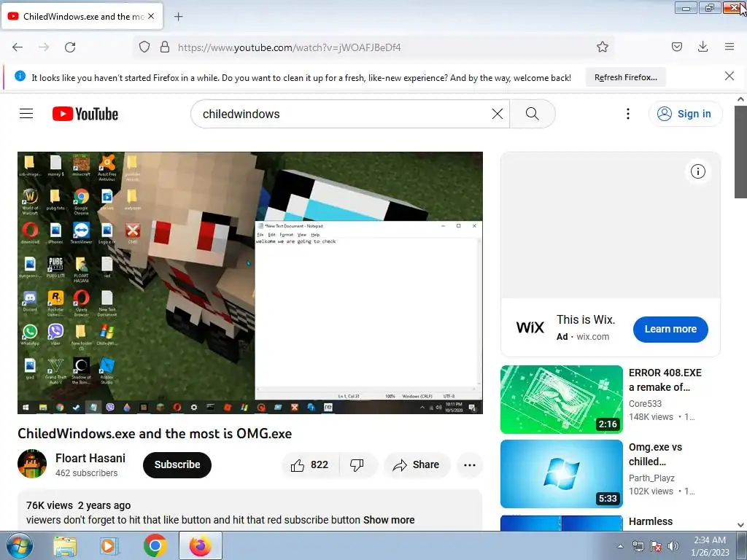
Task: Open the ad info icon
Action: pyautogui.click(x=697, y=171)
